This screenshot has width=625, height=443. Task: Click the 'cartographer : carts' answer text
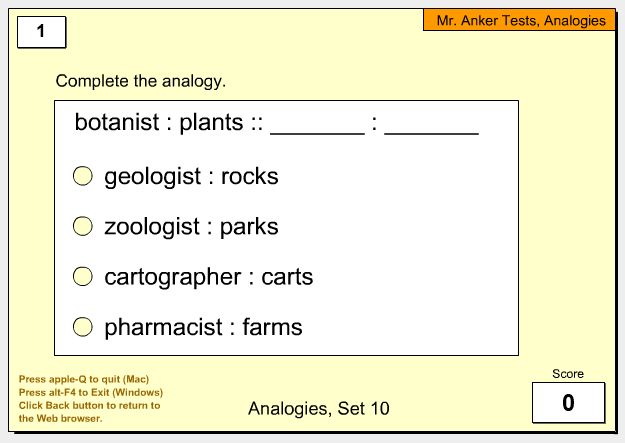[208, 277]
